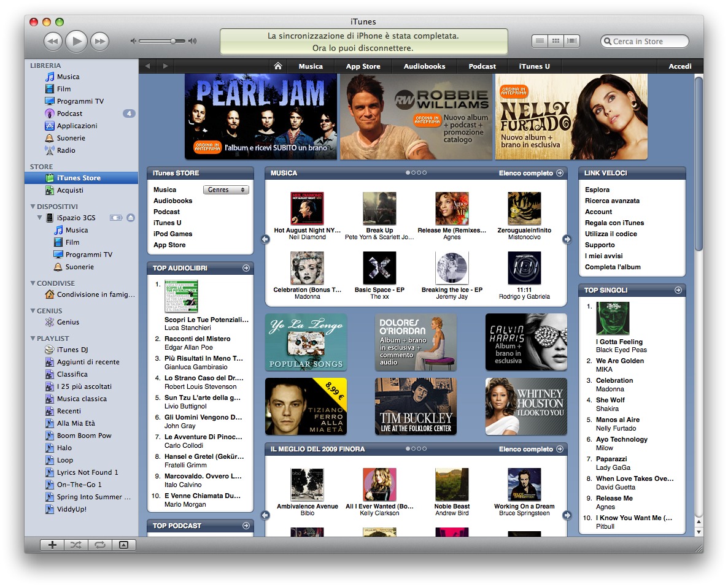Show previous page of MUSICA albums

(x=265, y=239)
